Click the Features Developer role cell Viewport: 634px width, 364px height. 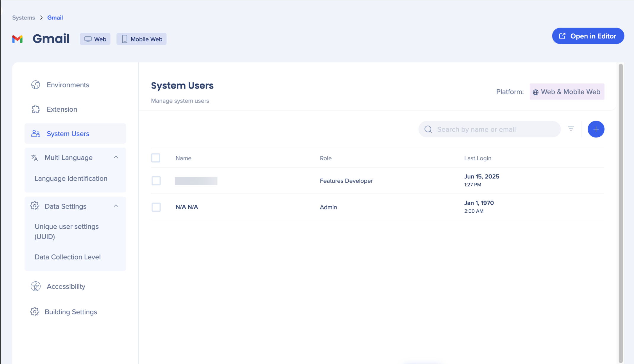[346, 181]
